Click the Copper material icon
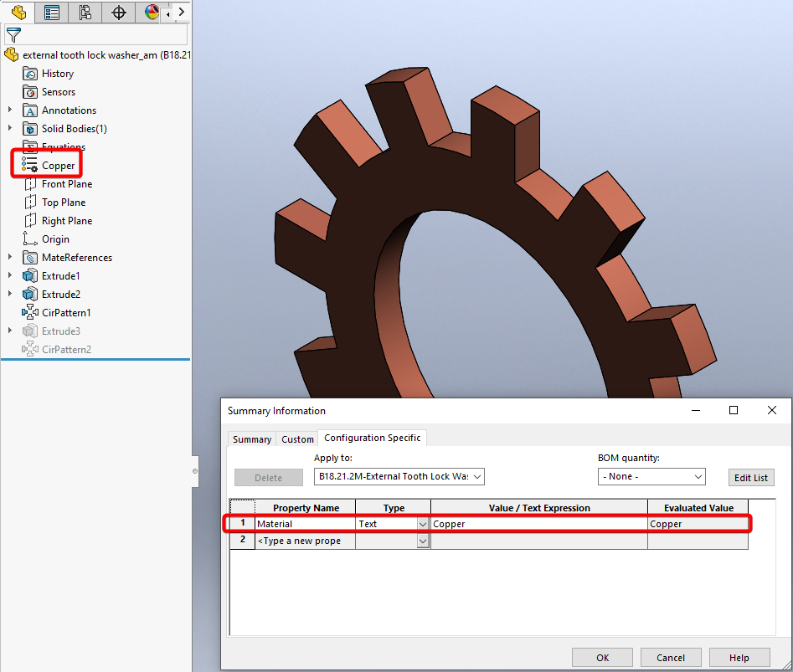The image size is (793, 672). [30, 165]
